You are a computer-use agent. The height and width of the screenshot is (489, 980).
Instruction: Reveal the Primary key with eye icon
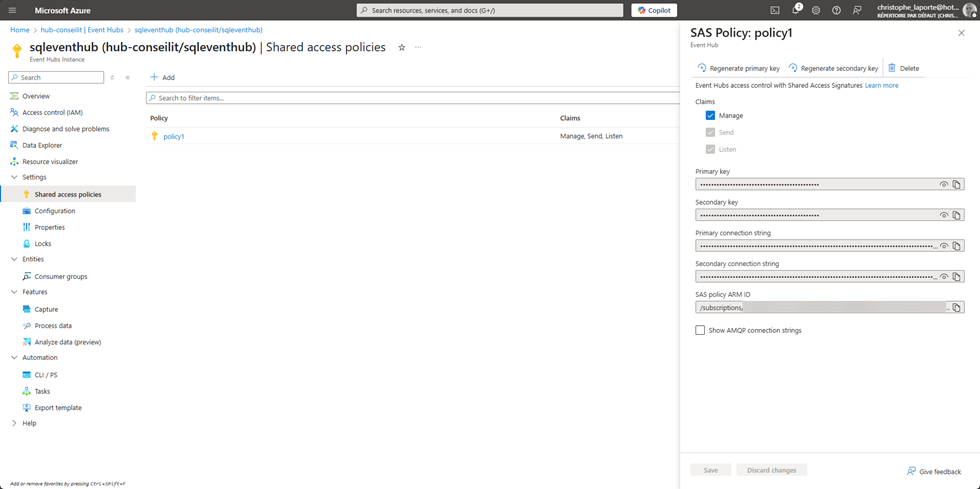tap(944, 184)
